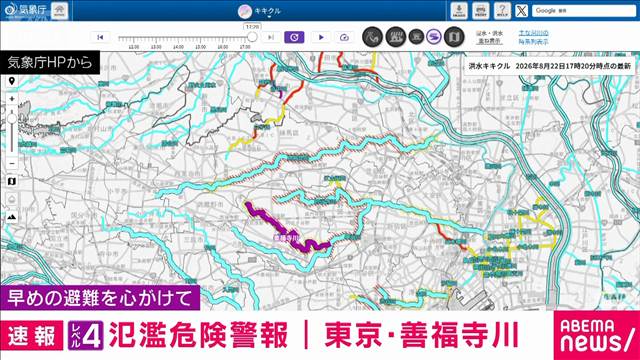Click the map zoom slider handle

12,119
